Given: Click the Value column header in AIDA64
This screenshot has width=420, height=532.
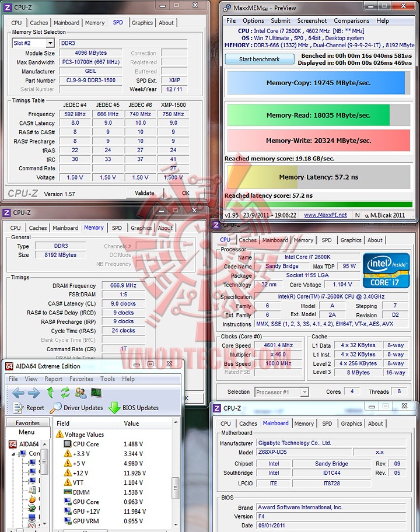Looking at the screenshot, I should tap(146, 423).
